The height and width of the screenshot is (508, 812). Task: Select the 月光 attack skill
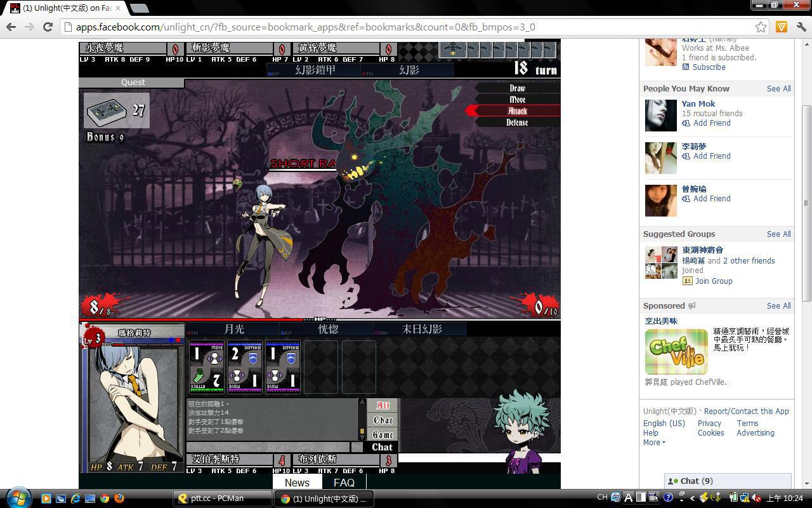point(233,329)
